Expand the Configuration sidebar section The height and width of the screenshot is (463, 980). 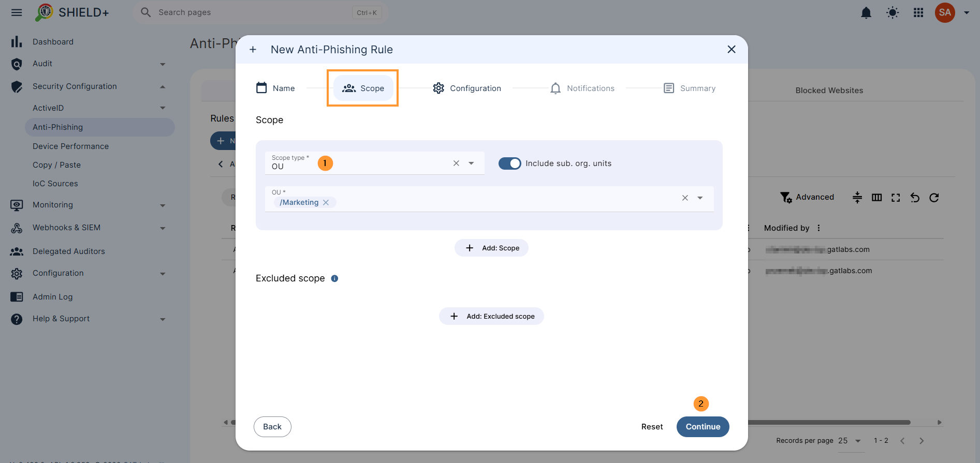click(x=163, y=274)
